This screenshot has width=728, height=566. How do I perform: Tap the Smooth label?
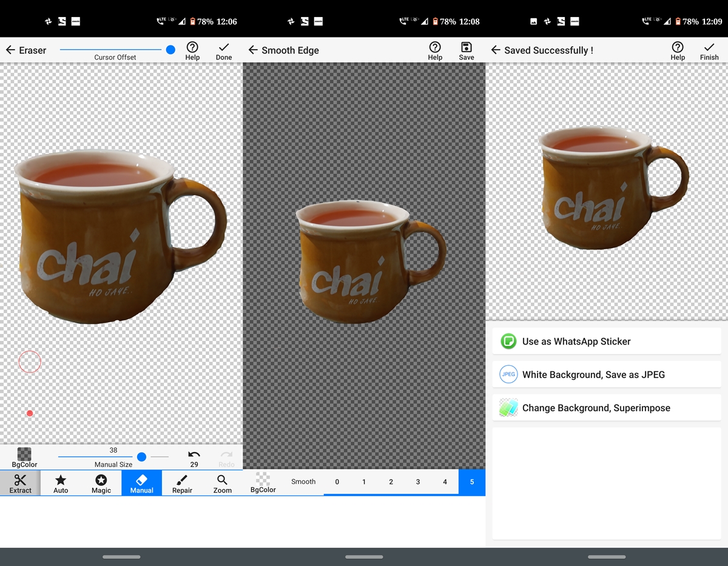point(303,482)
